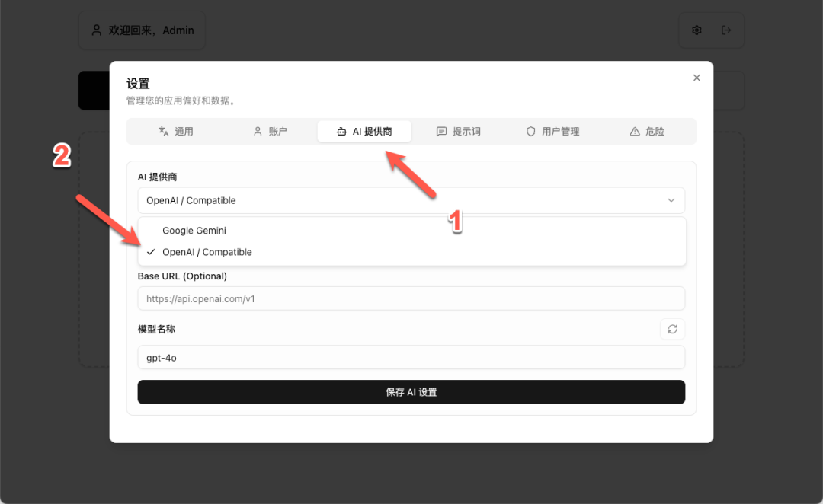This screenshot has width=823, height=504.
Task: Click the black button behind the dialog
Action: click(x=94, y=91)
